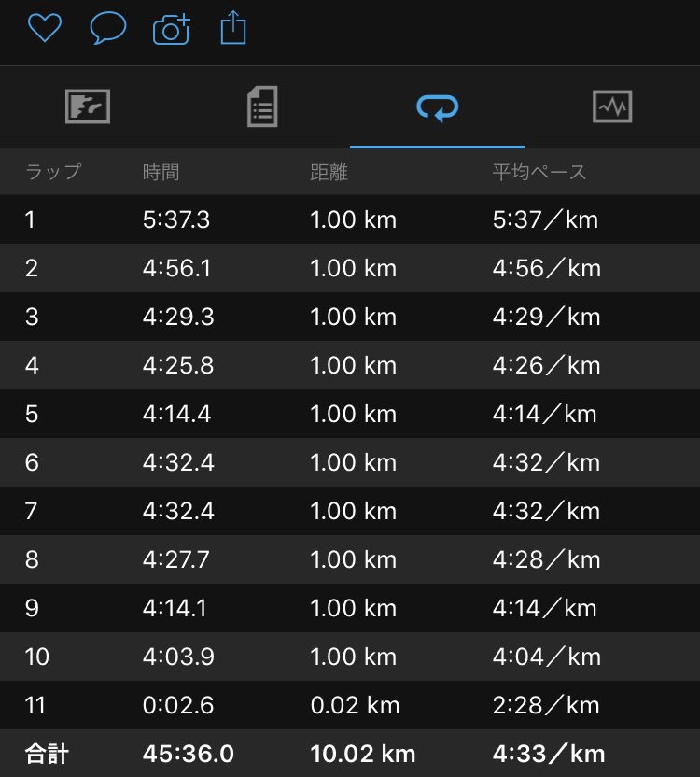This screenshot has width=700, height=777.
Task: Select lap 1 row with 5:37.3
Action: point(350,219)
